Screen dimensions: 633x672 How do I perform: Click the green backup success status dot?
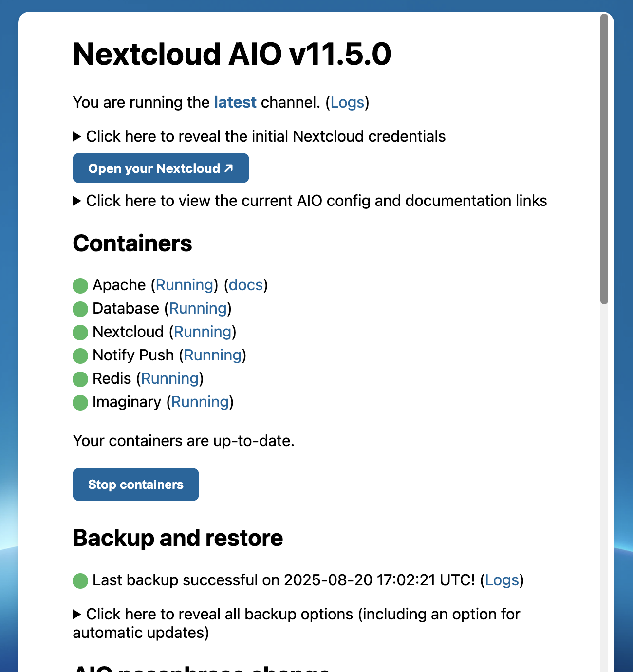pyautogui.click(x=80, y=581)
